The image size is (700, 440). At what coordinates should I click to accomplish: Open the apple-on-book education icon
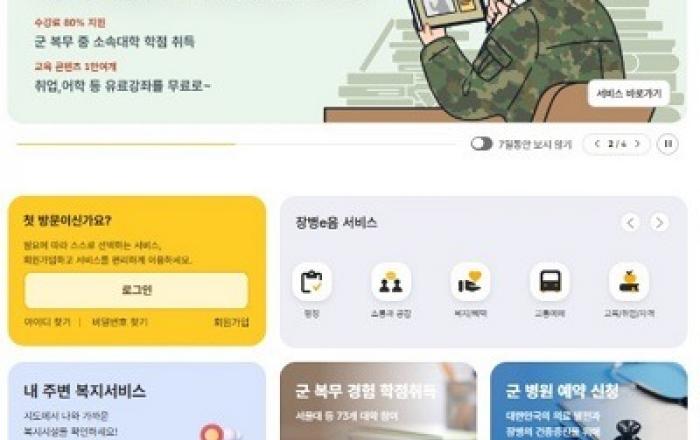(x=629, y=282)
